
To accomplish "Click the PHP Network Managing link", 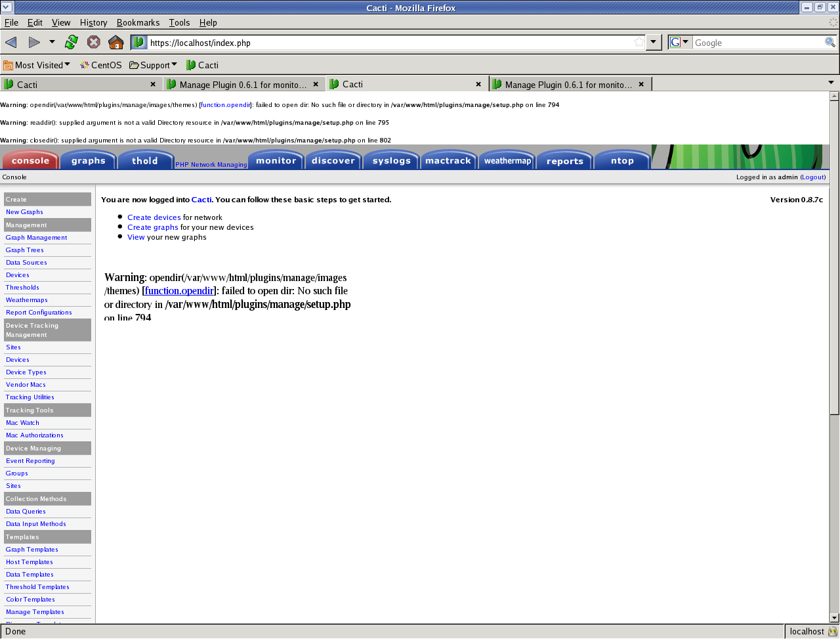I will point(211,165).
